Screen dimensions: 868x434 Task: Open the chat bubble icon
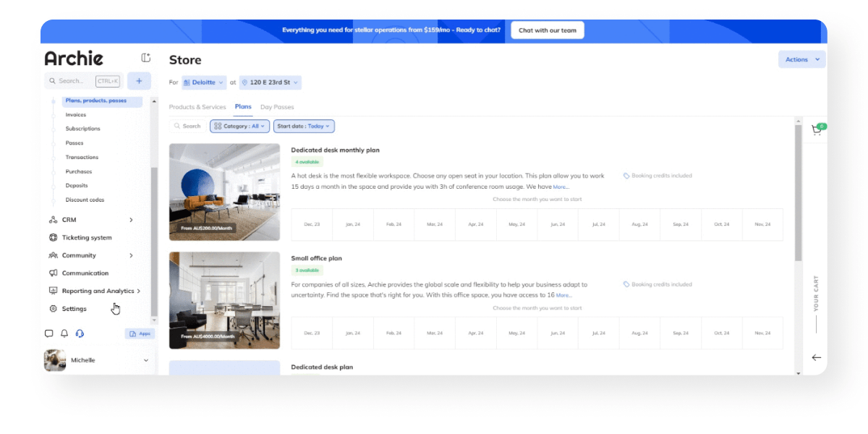[x=49, y=333]
